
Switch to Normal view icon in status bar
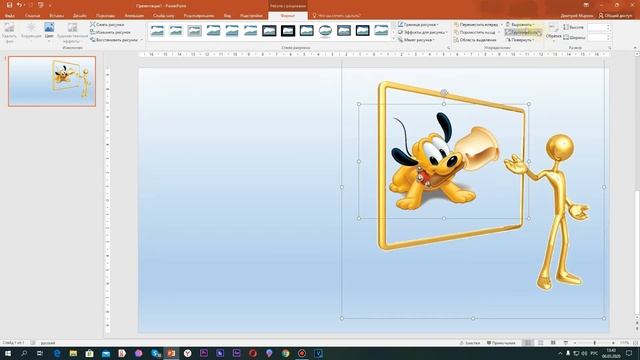point(528,343)
